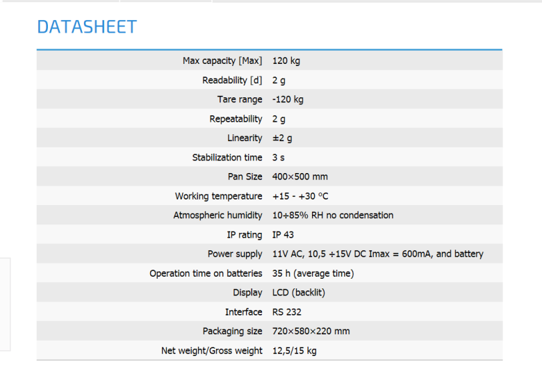Select the 120 kg max capacity value
The height and width of the screenshot is (392, 542).
pos(286,60)
